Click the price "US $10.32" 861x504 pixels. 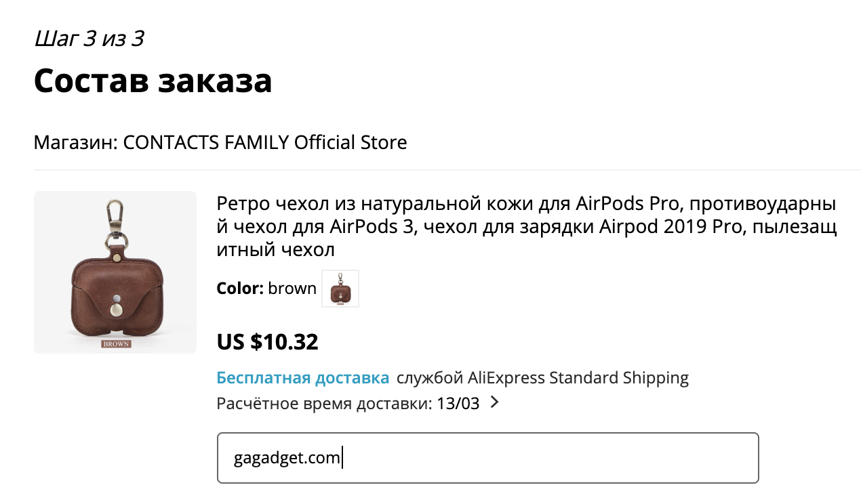point(267,342)
